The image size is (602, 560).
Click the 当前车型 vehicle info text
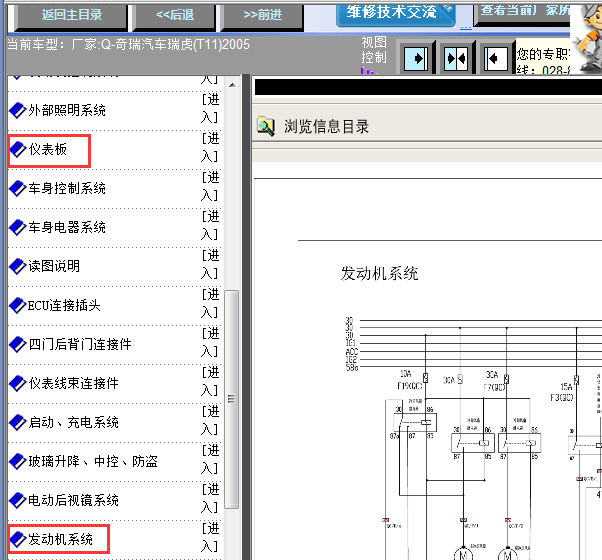[x=128, y=45]
